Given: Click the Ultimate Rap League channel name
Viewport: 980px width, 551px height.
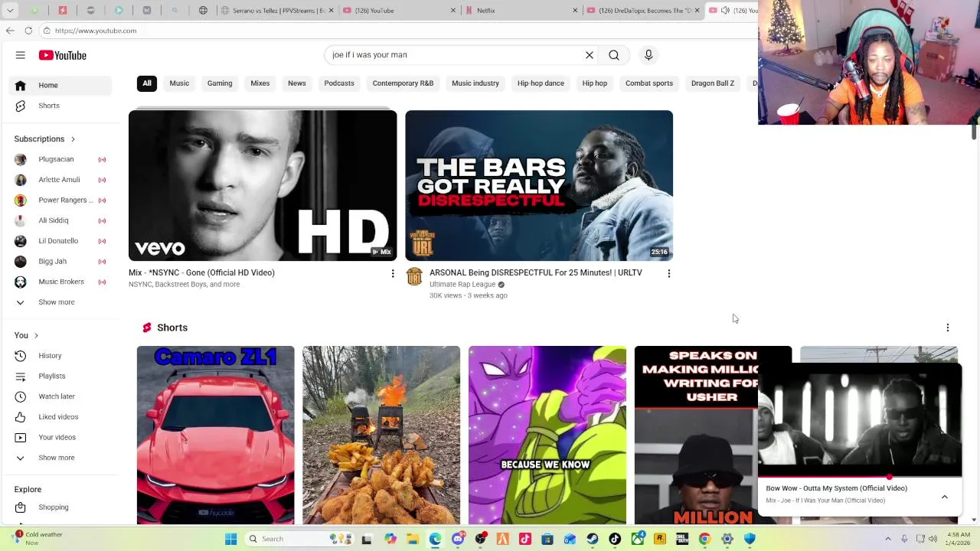Looking at the screenshot, I should (462, 285).
